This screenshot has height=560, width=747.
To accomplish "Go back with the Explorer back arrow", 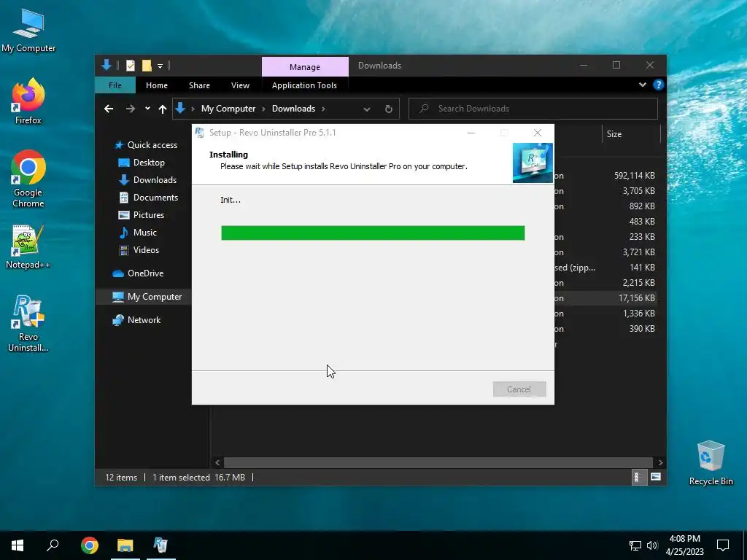I will [109, 109].
